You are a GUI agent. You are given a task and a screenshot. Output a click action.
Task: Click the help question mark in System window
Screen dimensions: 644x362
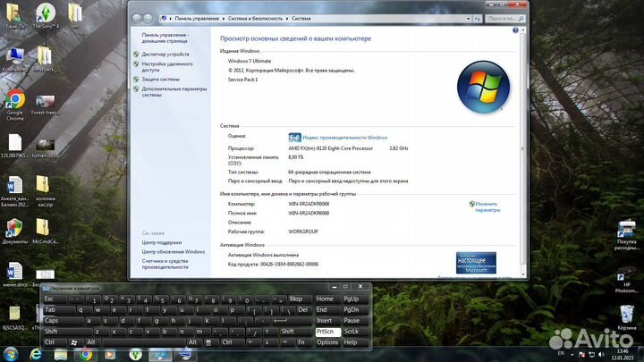coord(515,30)
